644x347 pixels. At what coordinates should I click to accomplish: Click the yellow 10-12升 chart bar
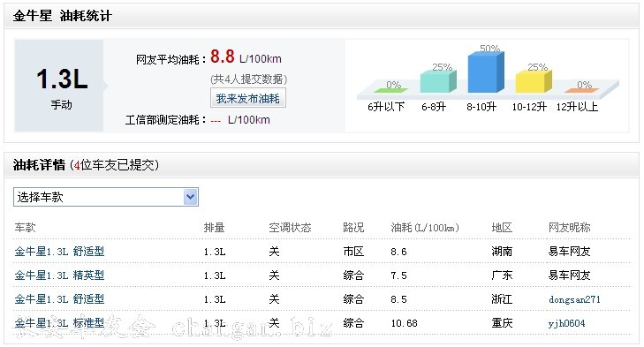coord(533,81)
